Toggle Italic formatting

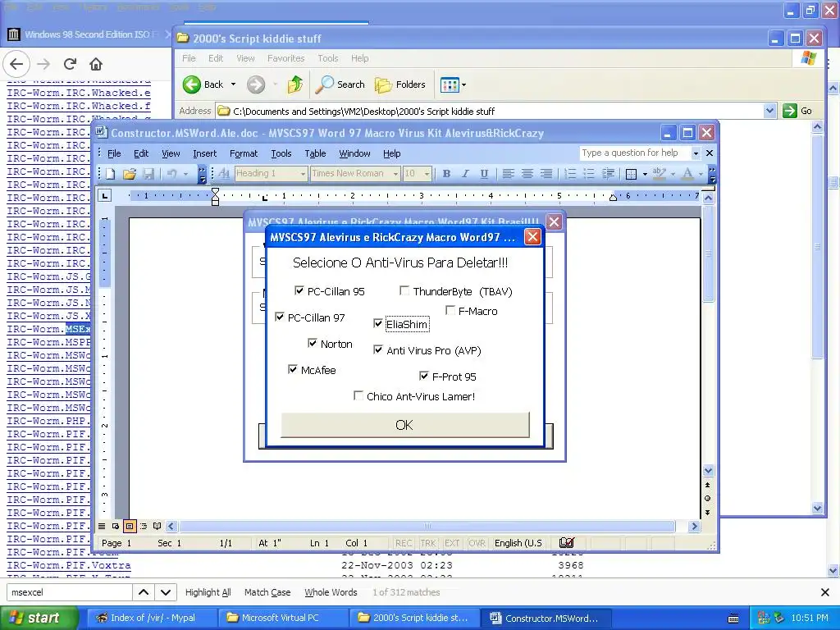point(465,174)
